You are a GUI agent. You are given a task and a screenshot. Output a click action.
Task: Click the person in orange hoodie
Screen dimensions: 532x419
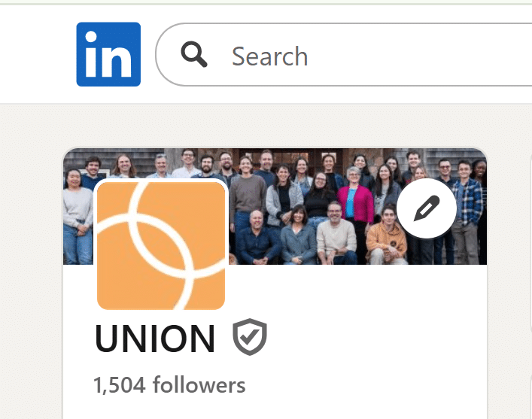(x=387, y=235)
